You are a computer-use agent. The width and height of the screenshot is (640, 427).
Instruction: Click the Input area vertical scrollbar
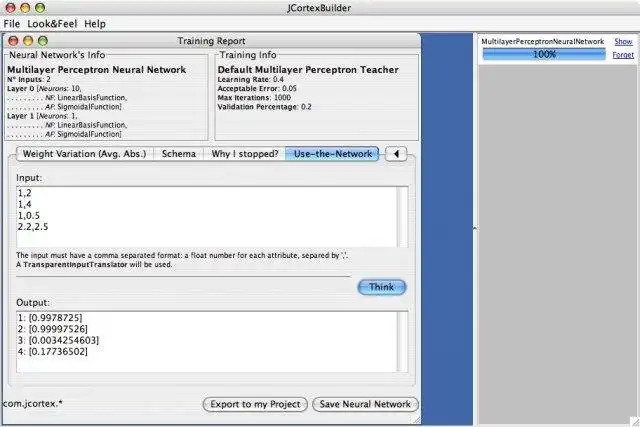[x=402, y=217]
